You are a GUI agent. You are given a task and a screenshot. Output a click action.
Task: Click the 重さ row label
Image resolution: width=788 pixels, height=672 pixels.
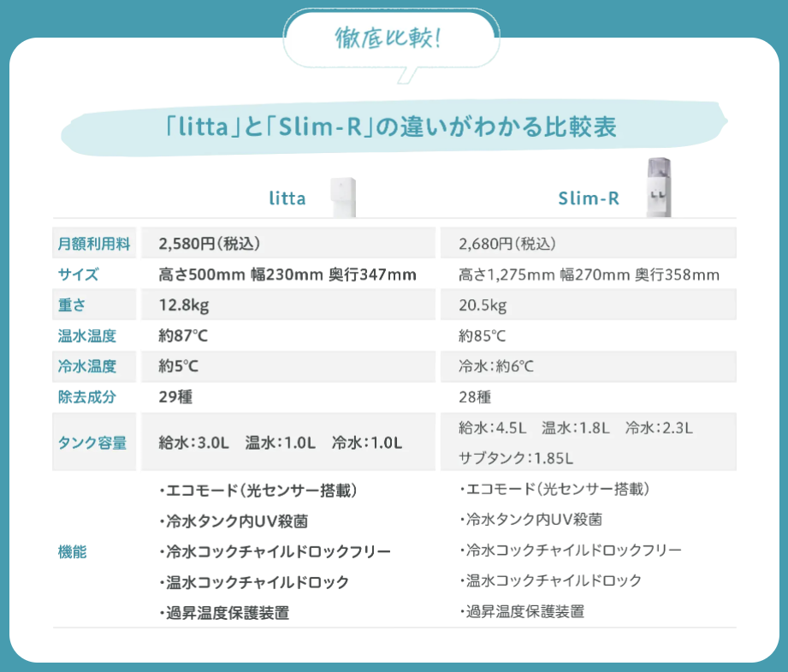[x=72, y=305]
